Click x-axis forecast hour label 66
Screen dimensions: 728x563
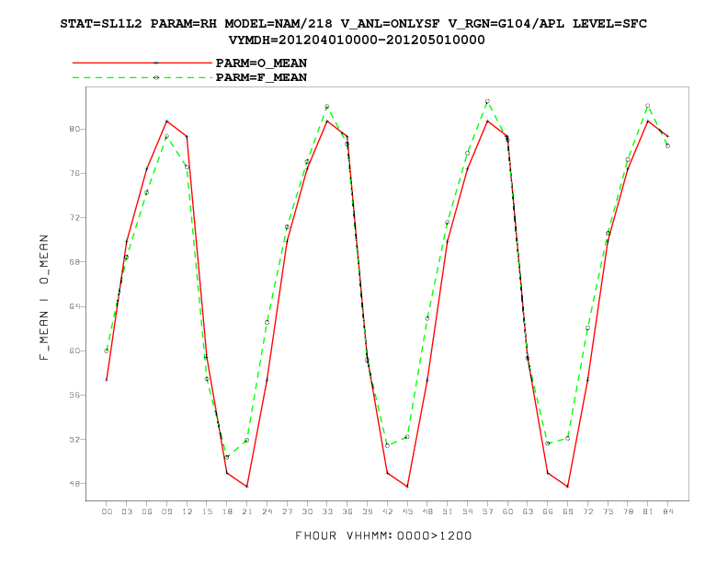[x=548, y=511]
